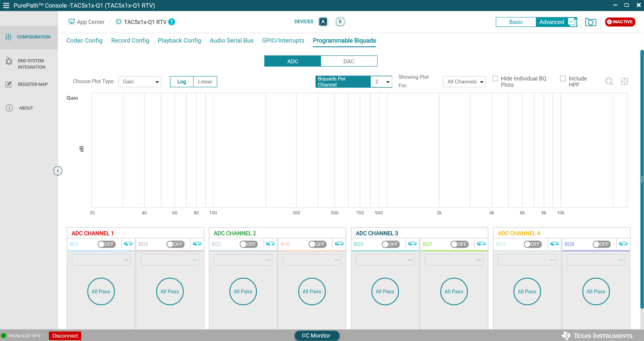Click the Register Map edit icon

8,84
